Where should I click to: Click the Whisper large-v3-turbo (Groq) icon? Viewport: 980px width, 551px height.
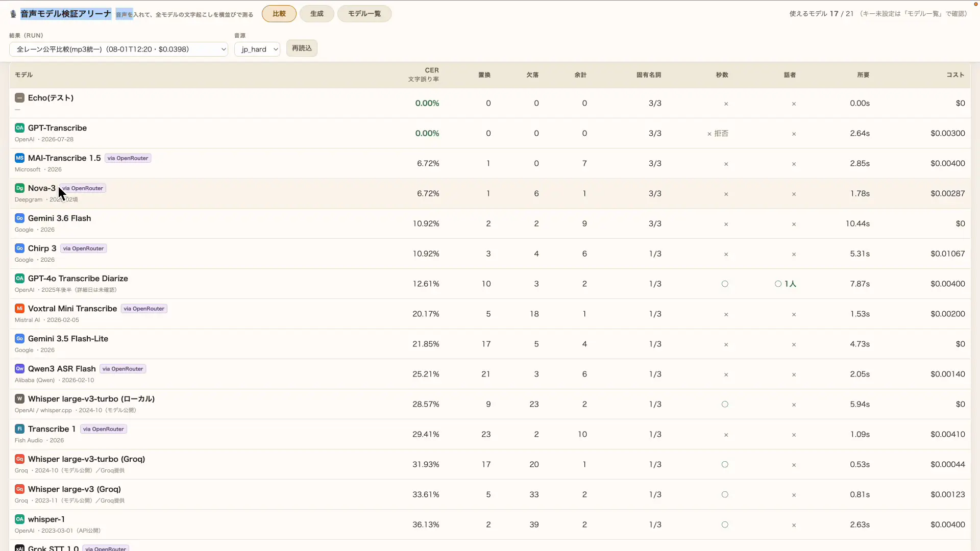point(19,459)
